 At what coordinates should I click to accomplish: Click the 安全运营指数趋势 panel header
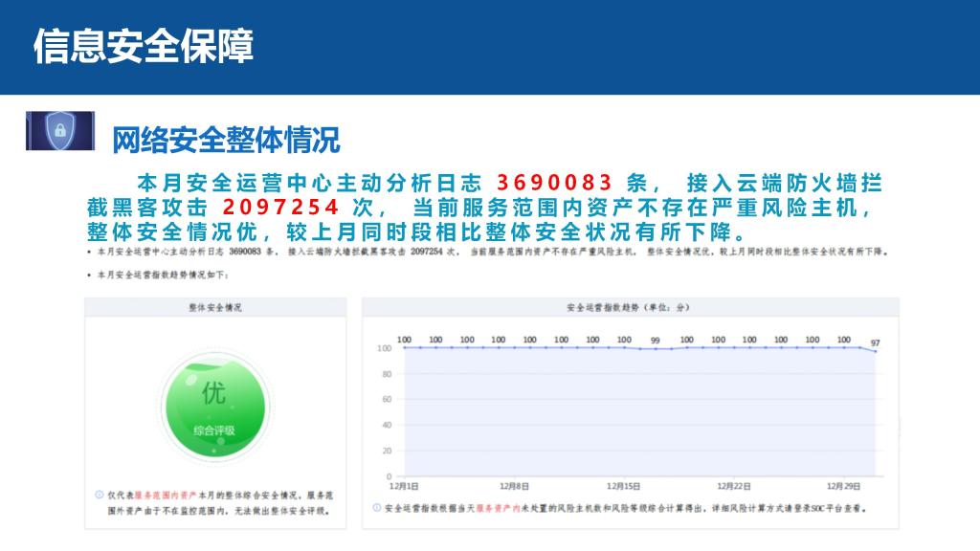627,308
